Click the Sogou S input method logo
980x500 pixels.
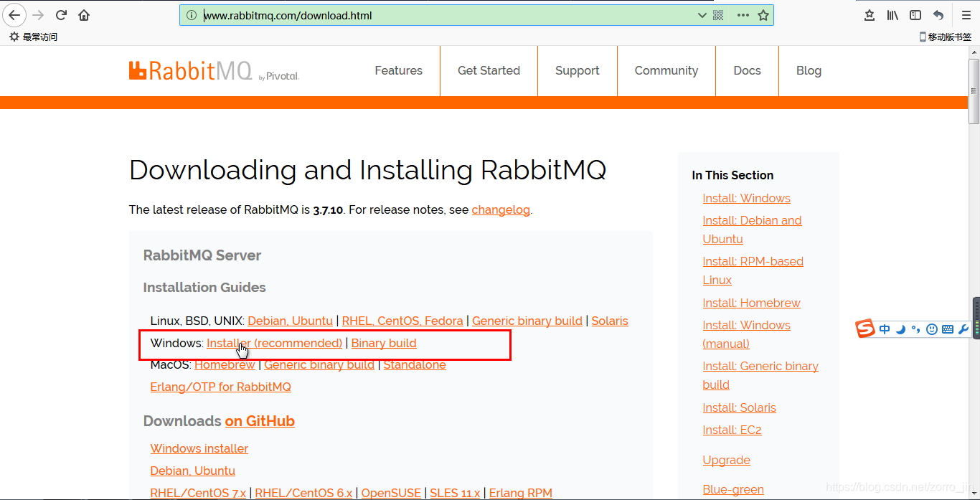(x=865, y=329)
